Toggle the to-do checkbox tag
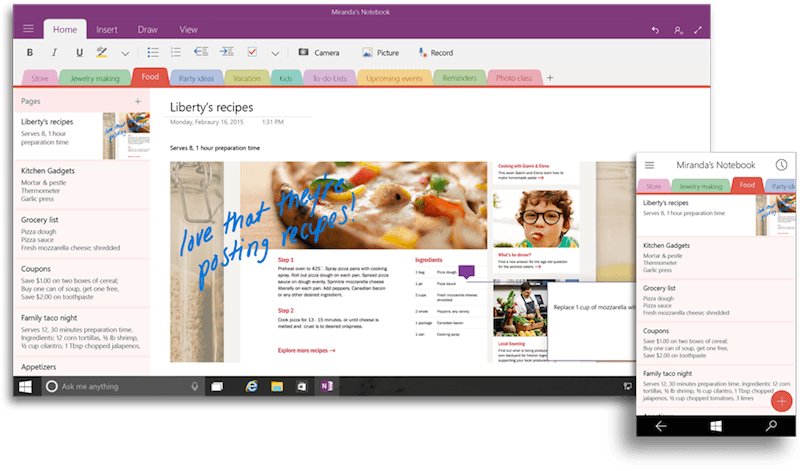This screenshot has width=800, height=471. click(x=251, y=52)
